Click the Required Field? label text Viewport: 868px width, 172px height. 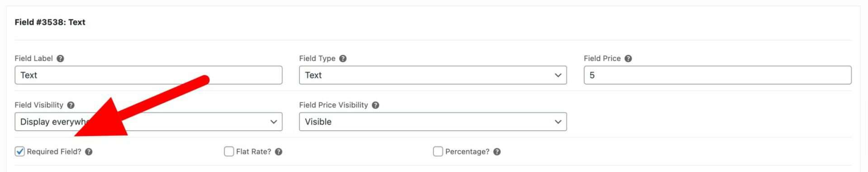(54, 152)
